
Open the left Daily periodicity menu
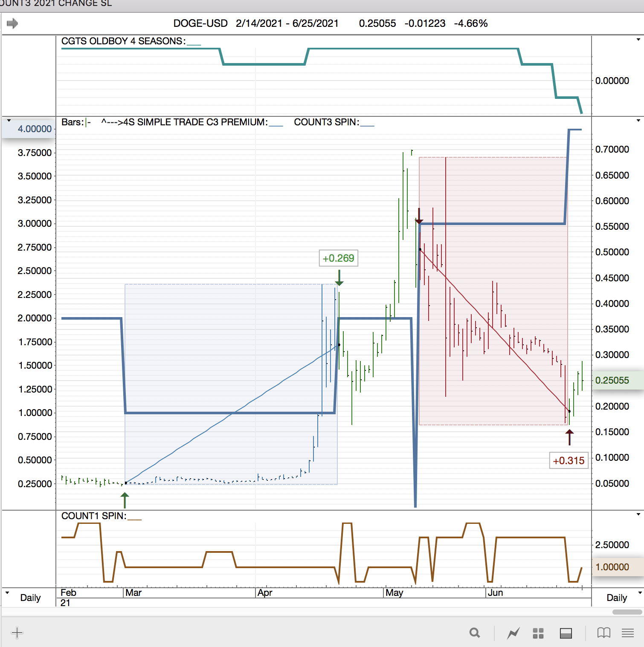click(7, 593)
